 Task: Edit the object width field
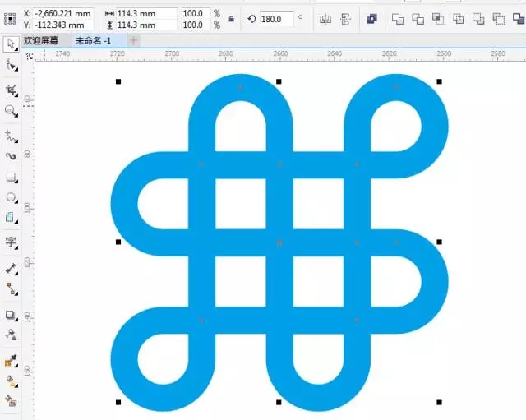145,13
